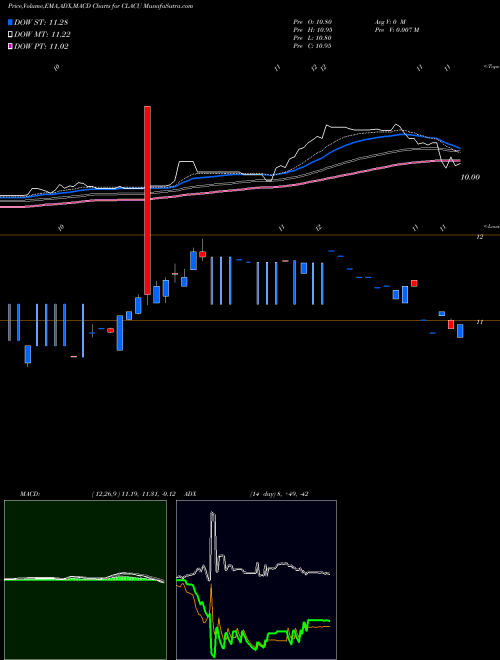This screenshot has width=500, height=660.
Task: Click the 'Avg V: 0 M' value
Action: 389,22
